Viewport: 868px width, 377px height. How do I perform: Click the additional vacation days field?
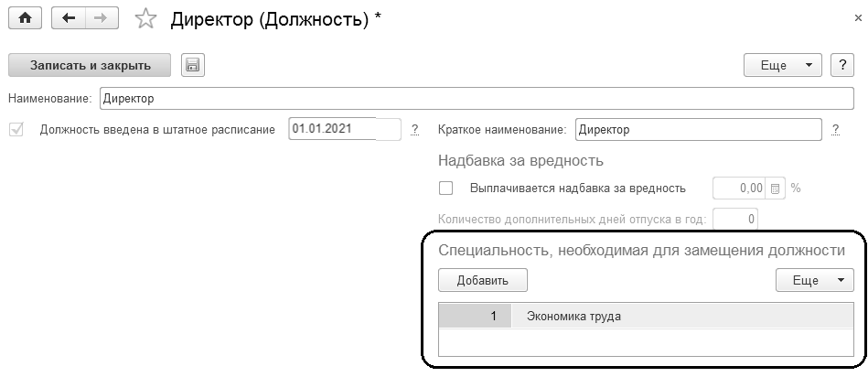point(735,219)
